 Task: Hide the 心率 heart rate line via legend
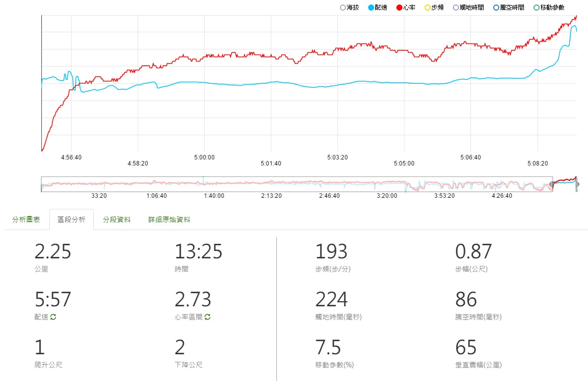tap(406, 8)
